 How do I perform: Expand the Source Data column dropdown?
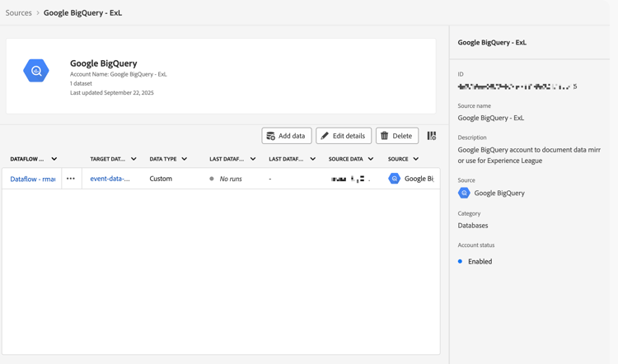coord(371,159)
